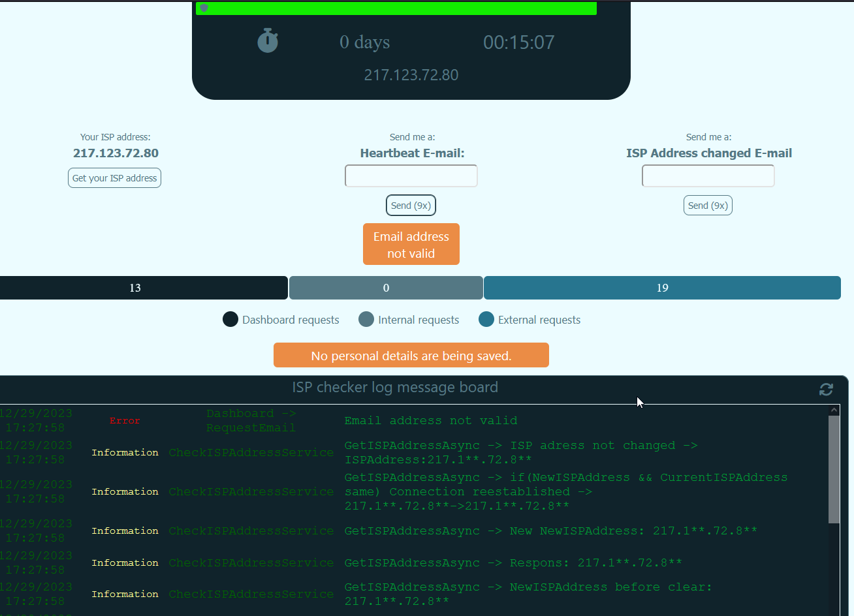Click the small shield icon on green bar

(x=204, y=8)
